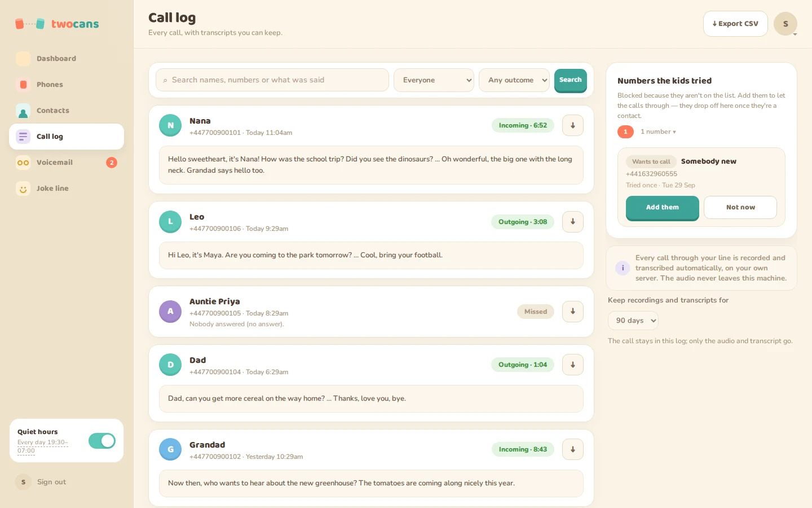Screen dimensions: 812x508
Task: Click Dad's avatar circle
Action: (x=170, y=365)
